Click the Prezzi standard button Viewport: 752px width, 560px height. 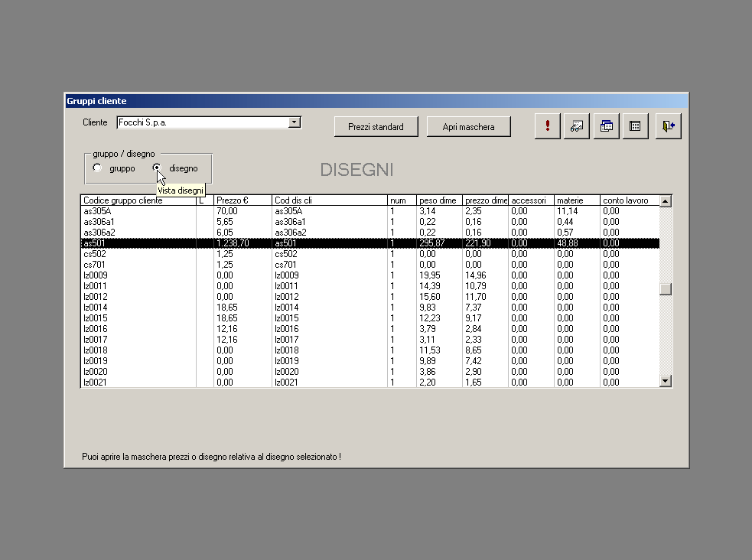tap(376, 126)
